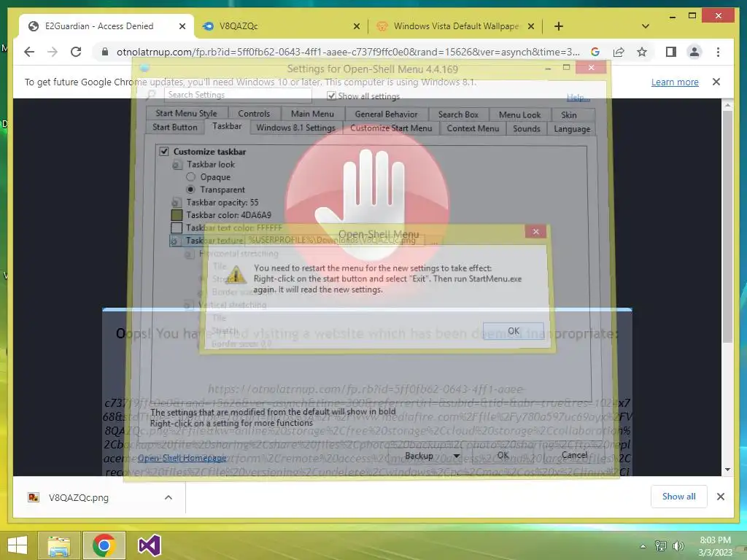Open Help link in Open-Shell settings
Screen dimensions: 747x560
click(x=578, y=98)
